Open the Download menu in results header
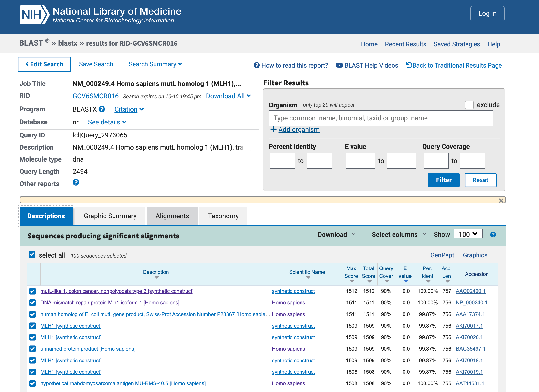The width and height of the screenshot is (539, 392). pos(337,234)
